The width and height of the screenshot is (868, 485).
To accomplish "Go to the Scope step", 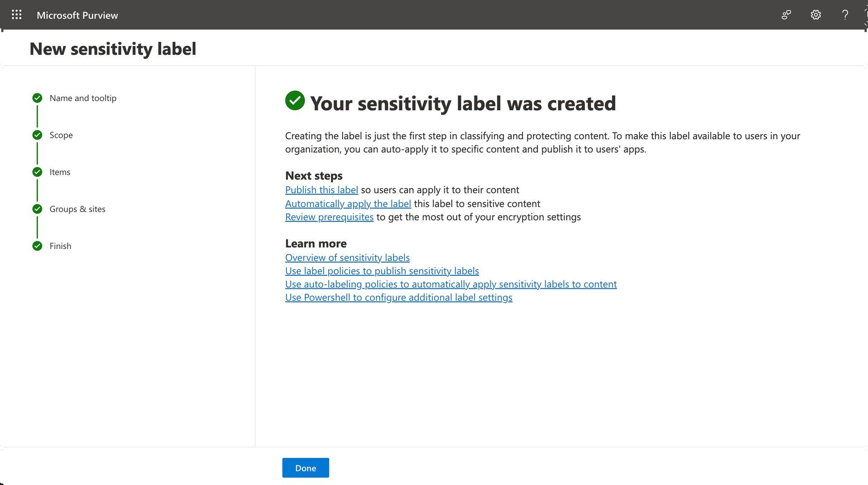I will pyautogui.click(x=61, y=135).
